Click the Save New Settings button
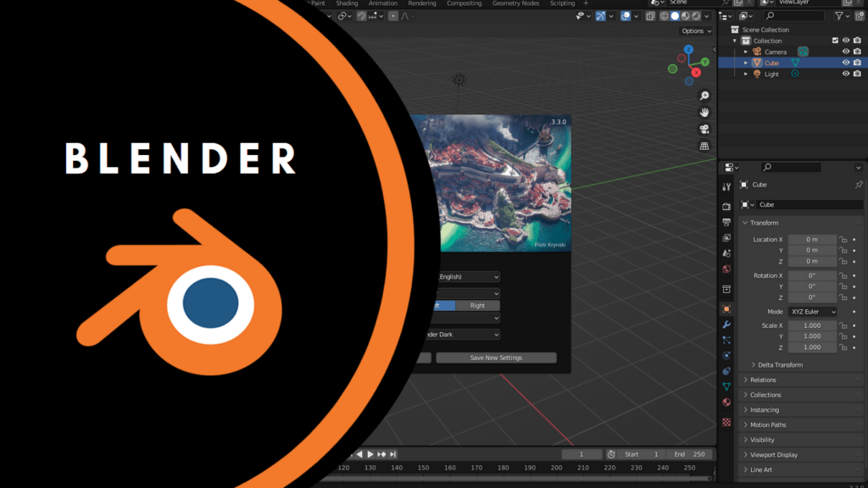Screen dimensions: 868x488 click(496, 358)
